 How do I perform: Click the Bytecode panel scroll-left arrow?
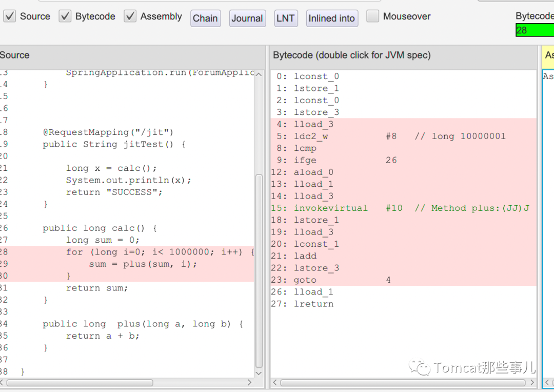275,383
